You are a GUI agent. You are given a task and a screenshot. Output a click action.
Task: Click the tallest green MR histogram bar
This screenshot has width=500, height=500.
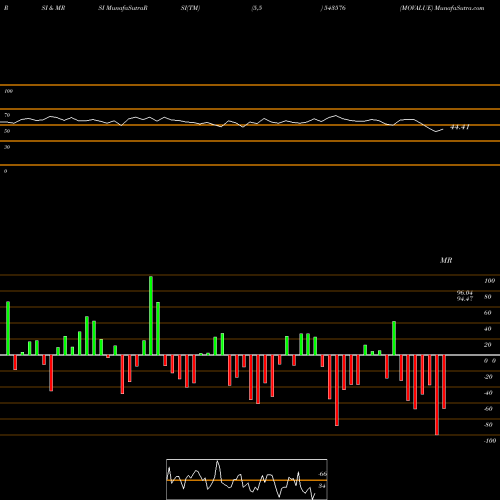click(151, 315)
